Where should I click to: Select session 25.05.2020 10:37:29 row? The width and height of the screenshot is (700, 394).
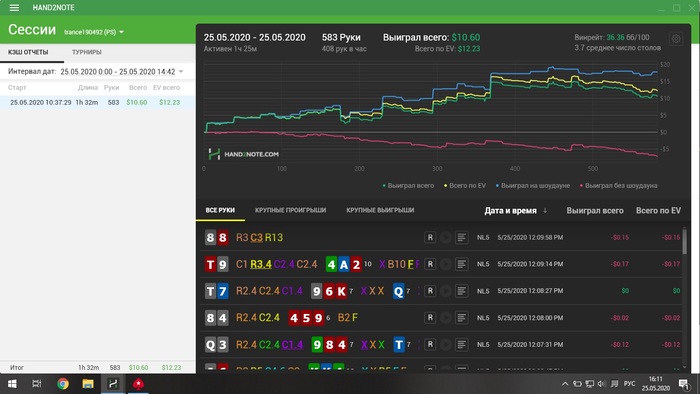[97, 102]
